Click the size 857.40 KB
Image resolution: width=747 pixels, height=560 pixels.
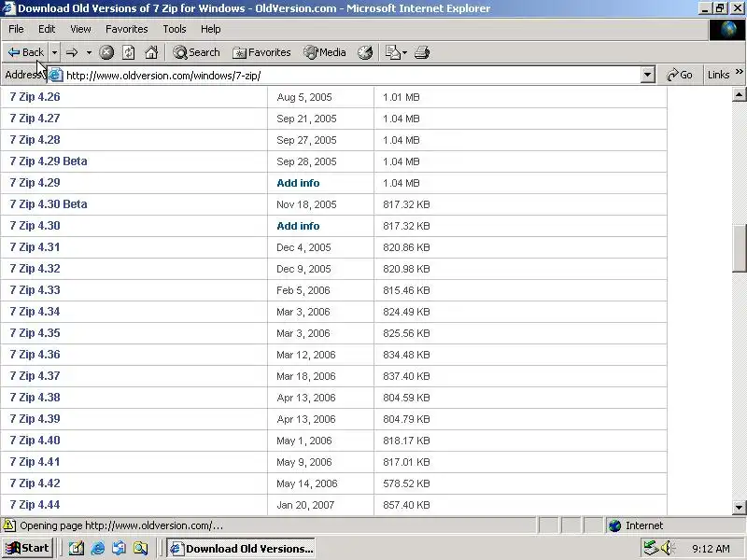(x=406, y=505)
